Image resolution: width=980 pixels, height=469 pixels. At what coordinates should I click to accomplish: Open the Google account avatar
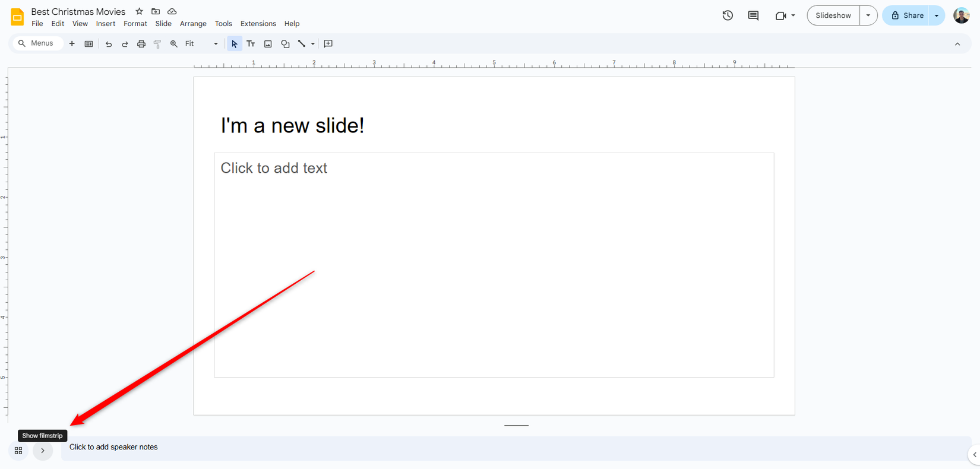962,15
